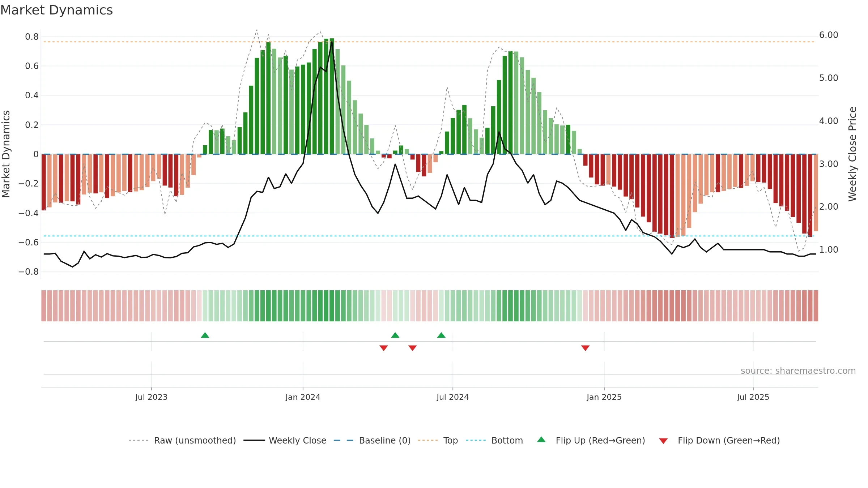Click the red Flip Down triangle in the legend
This screenshot has width=868, height=488.
click(x=663, y=441)
